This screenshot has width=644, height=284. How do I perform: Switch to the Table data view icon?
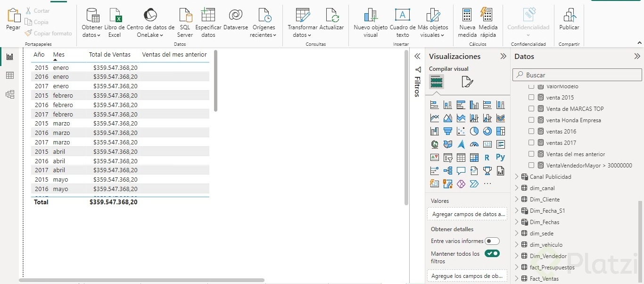coord(10,75)
